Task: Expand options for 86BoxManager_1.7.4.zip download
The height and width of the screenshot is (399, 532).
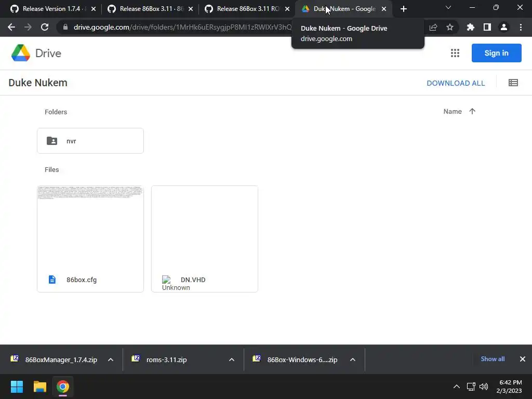Action: tap(111, 360)
